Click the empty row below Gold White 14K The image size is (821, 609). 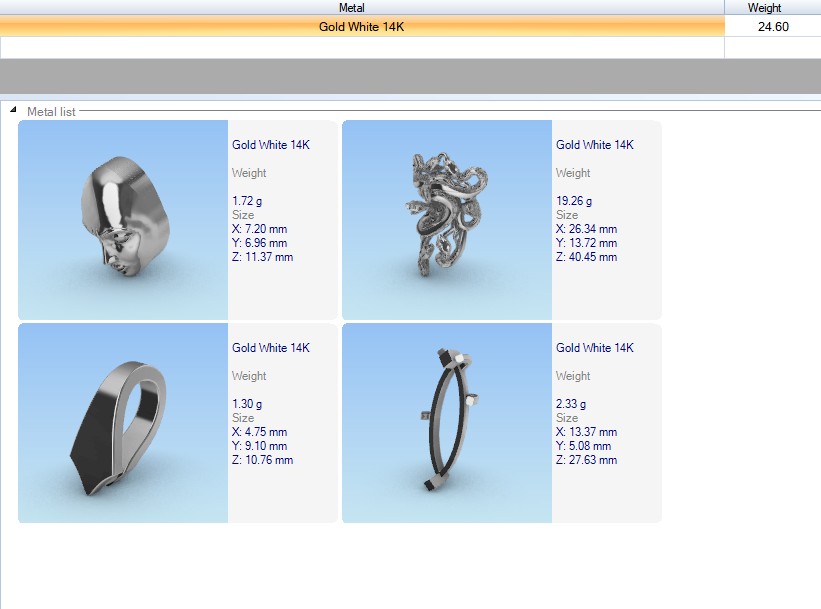[x=361, y=47]
